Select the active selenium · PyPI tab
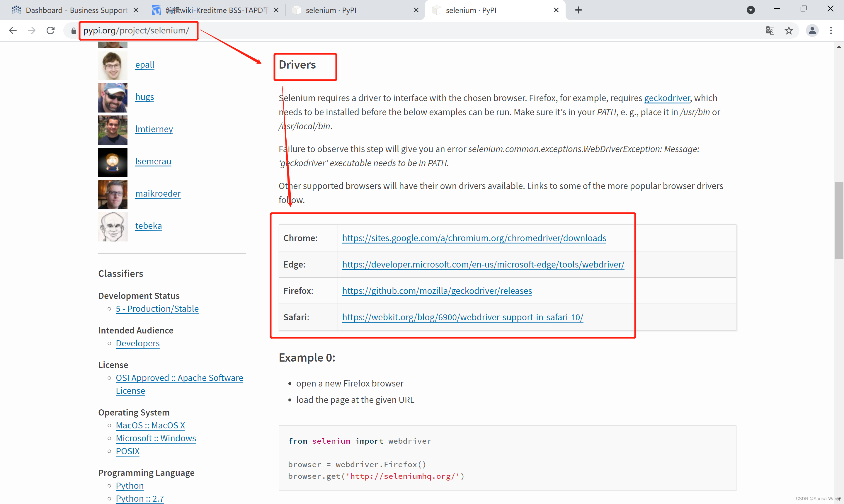Screen dimensions: 844x504 495,10
